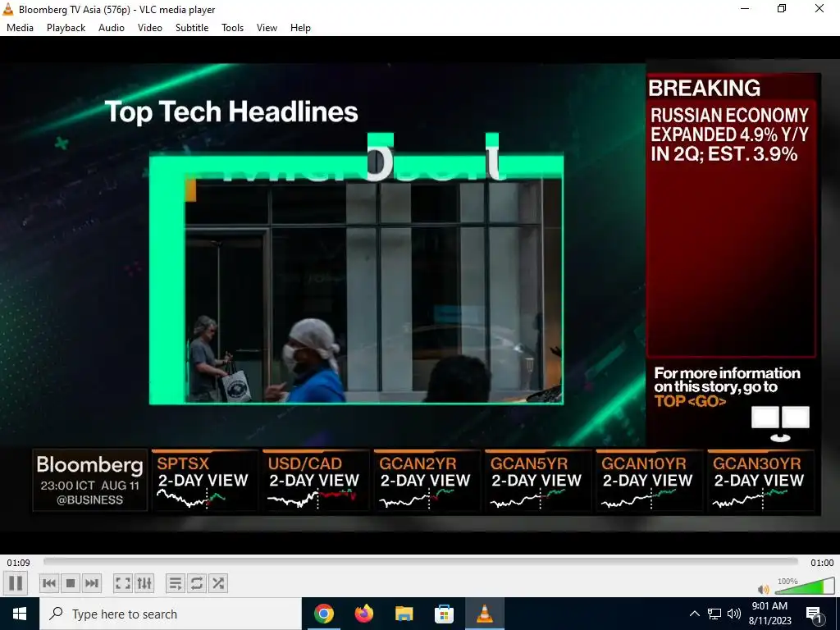Restore down the VLC window
The image size is (840, 630).
tap(782, 8)
